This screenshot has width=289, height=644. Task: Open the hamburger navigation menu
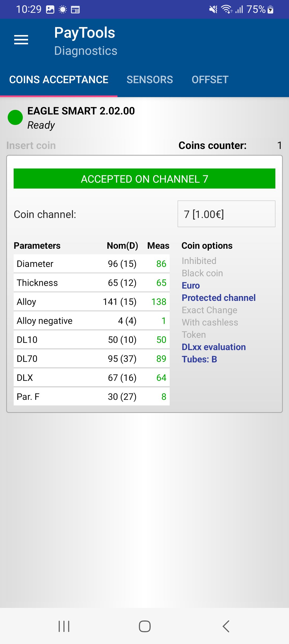21,40
